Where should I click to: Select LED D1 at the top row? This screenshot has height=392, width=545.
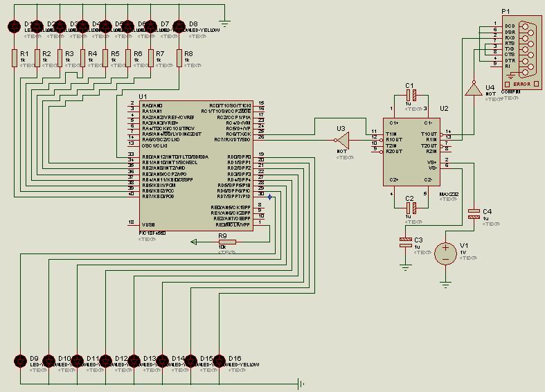(15, 26)
